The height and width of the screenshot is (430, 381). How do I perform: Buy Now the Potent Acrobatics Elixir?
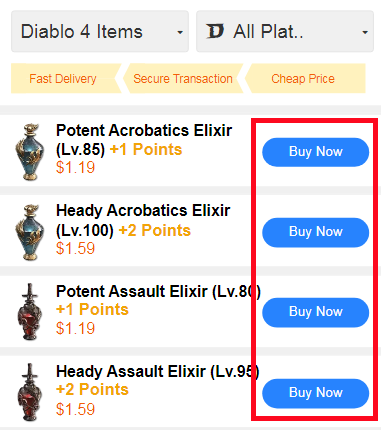click(315, 152)
